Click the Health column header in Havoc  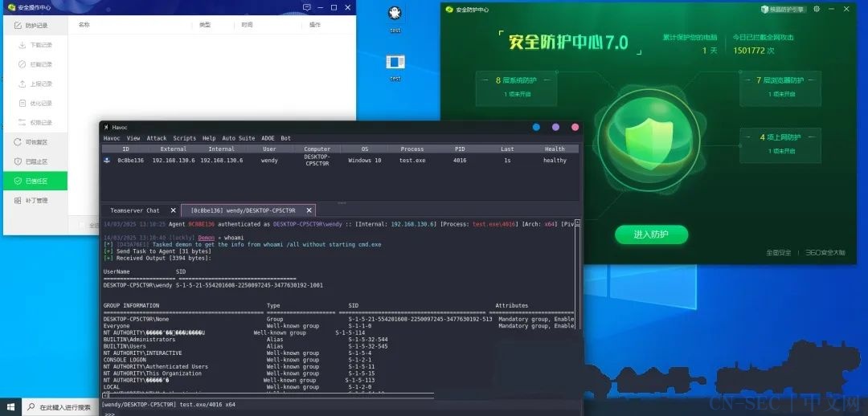555,149
